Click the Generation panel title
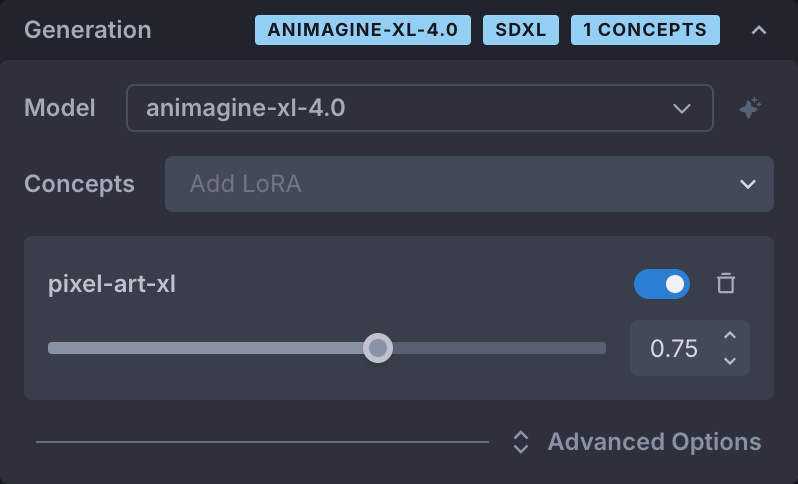Viewport: 798px width, 484px height. tap(88, 30)
